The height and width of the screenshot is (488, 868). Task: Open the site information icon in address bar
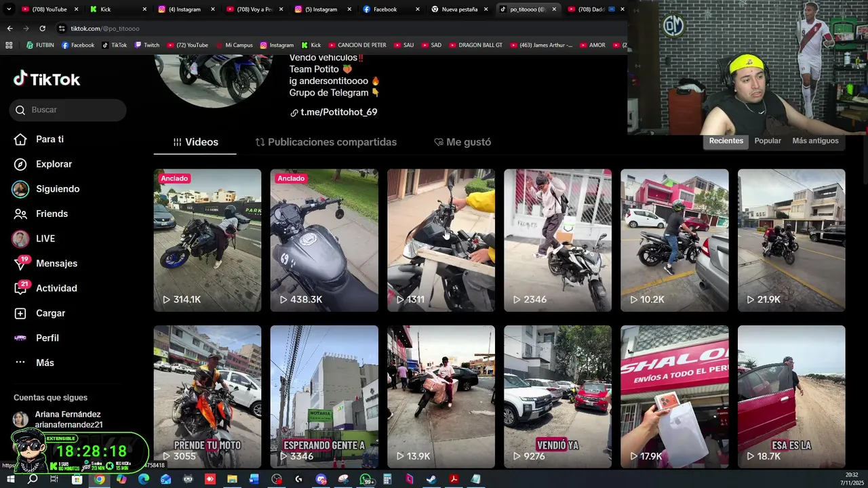point(62,28)
